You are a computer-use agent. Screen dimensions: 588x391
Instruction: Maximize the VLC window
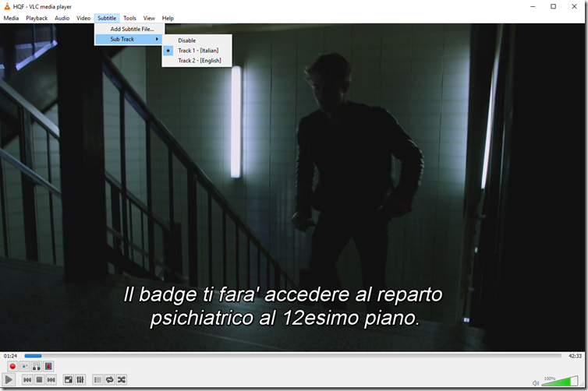coord(553,6)
